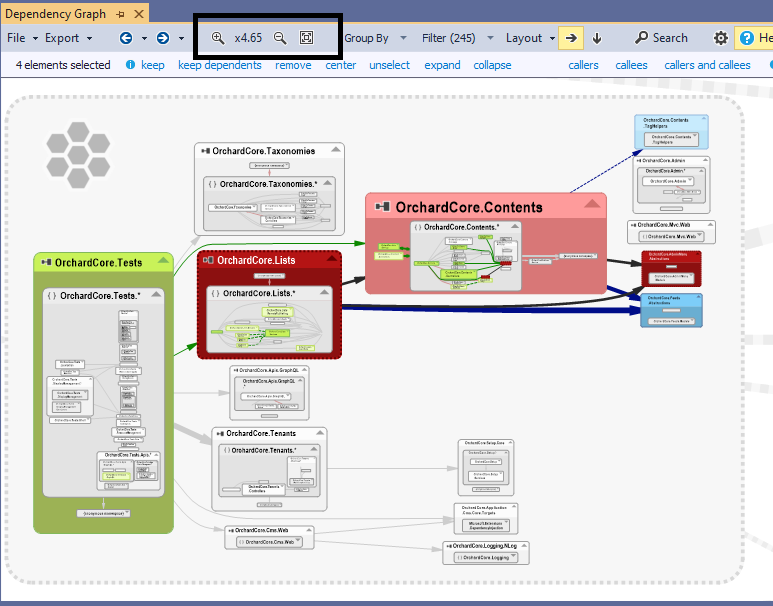Viewport: 773px width, 606px height.
Task: Collapse the OrchardCore.Tests.* namespace node
Action: coord(156,294)
